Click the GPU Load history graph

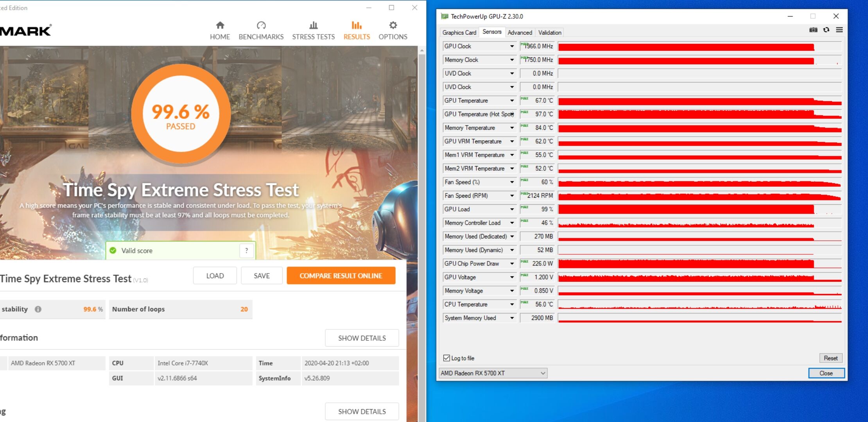point(699,209)
